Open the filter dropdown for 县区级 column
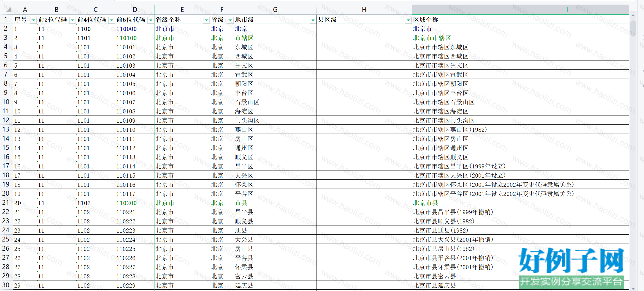 click(408, 20)
